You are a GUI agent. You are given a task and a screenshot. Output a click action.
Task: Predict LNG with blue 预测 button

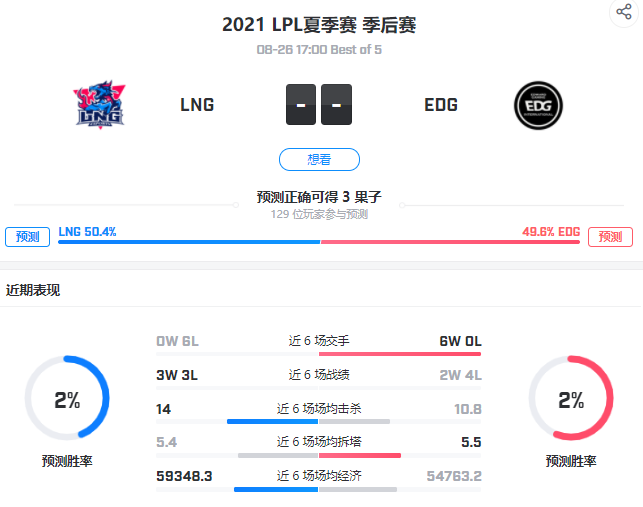click(x=27, y=237)
